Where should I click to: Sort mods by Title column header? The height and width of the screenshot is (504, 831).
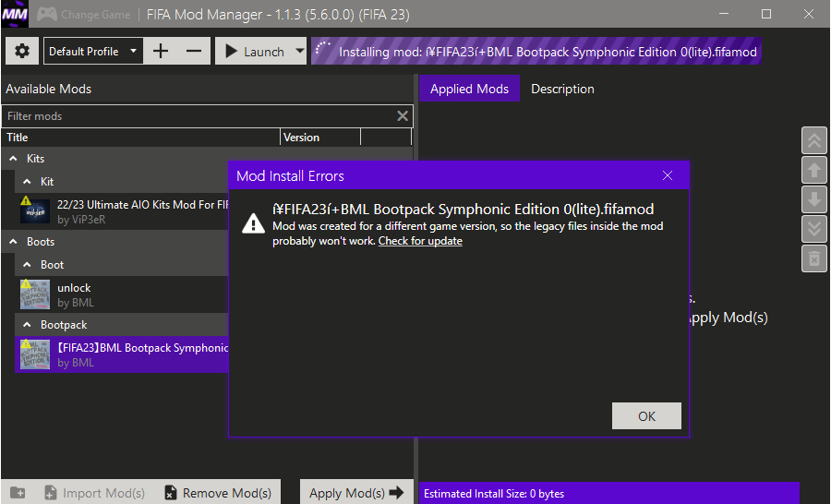[140, 138]
